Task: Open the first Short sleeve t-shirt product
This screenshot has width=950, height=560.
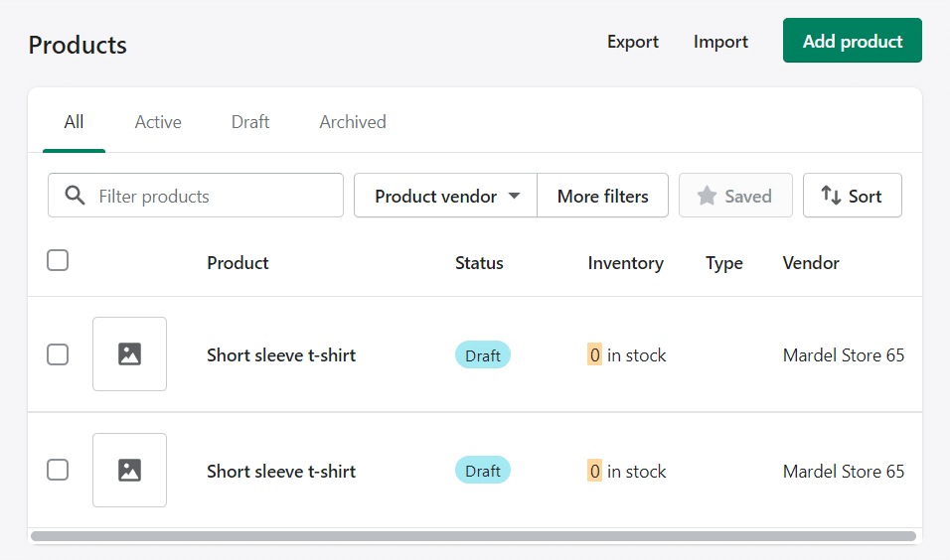Action: point(281,355)
